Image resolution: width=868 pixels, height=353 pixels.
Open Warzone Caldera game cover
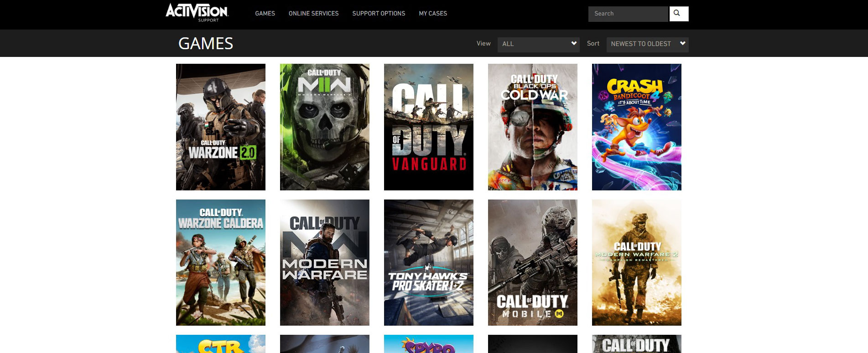click(221, 262)
